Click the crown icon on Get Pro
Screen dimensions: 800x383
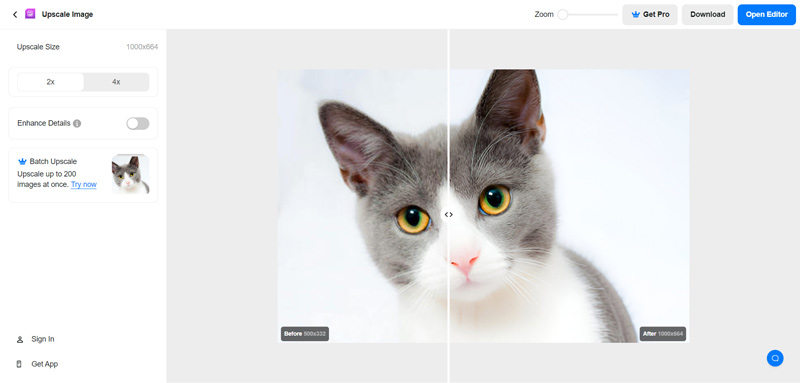point(635,15)
